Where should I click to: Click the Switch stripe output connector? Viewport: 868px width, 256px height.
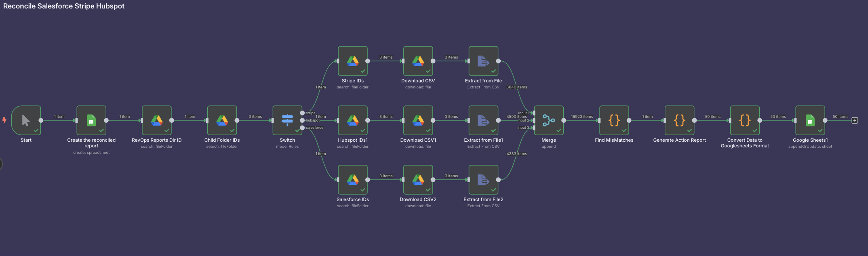pyautogui.click(x=302, y=113)
